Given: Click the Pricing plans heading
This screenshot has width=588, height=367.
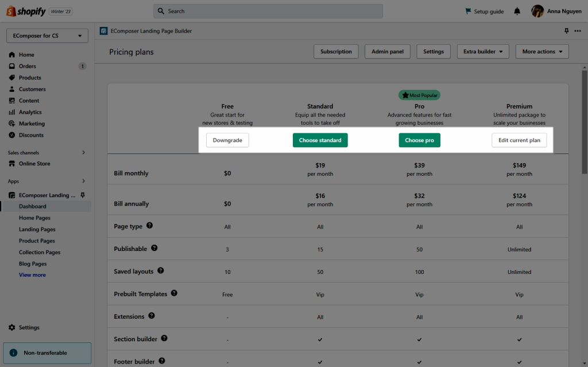Looking at the screenshot, I should click(131, 52).
